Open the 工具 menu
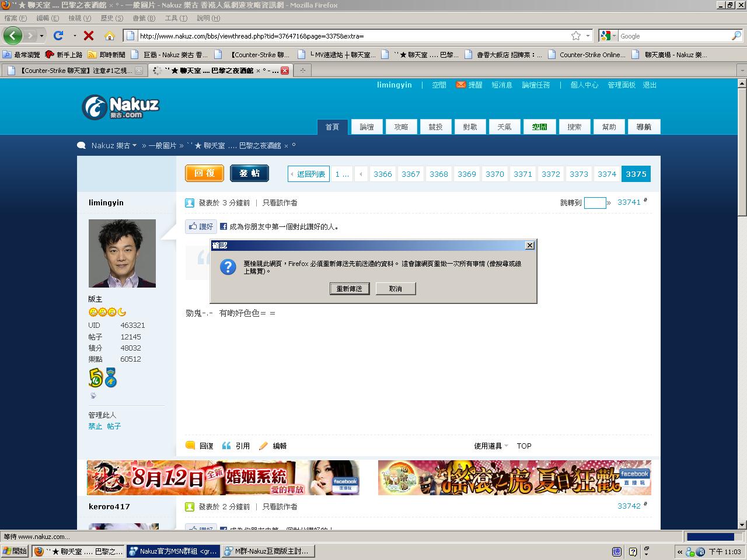 (x=176, y=18)
